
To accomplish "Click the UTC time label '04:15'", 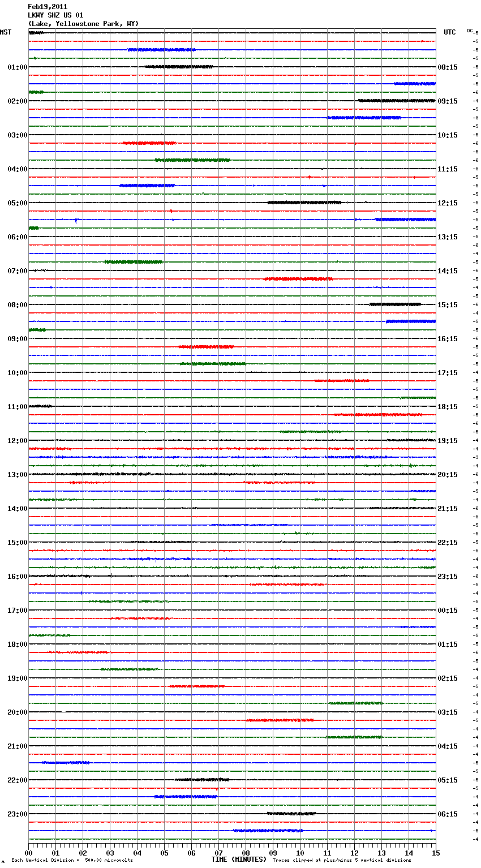I will (448, 746).
